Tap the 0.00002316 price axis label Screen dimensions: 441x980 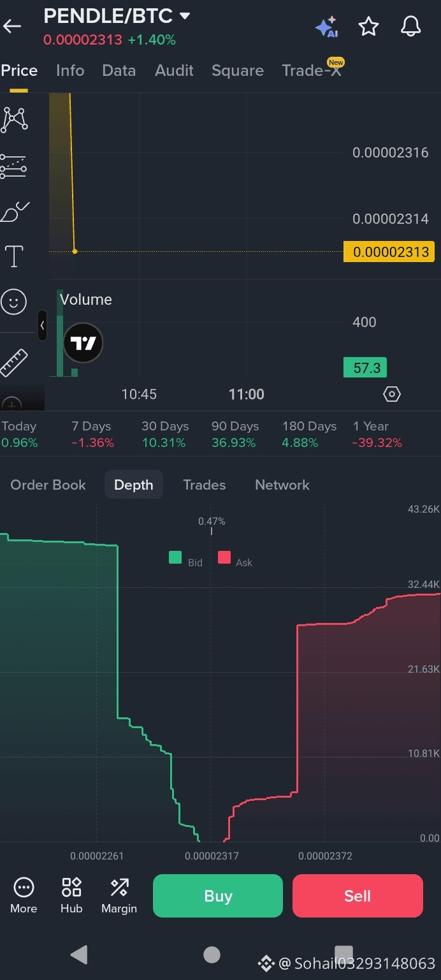tap(391, 152)
